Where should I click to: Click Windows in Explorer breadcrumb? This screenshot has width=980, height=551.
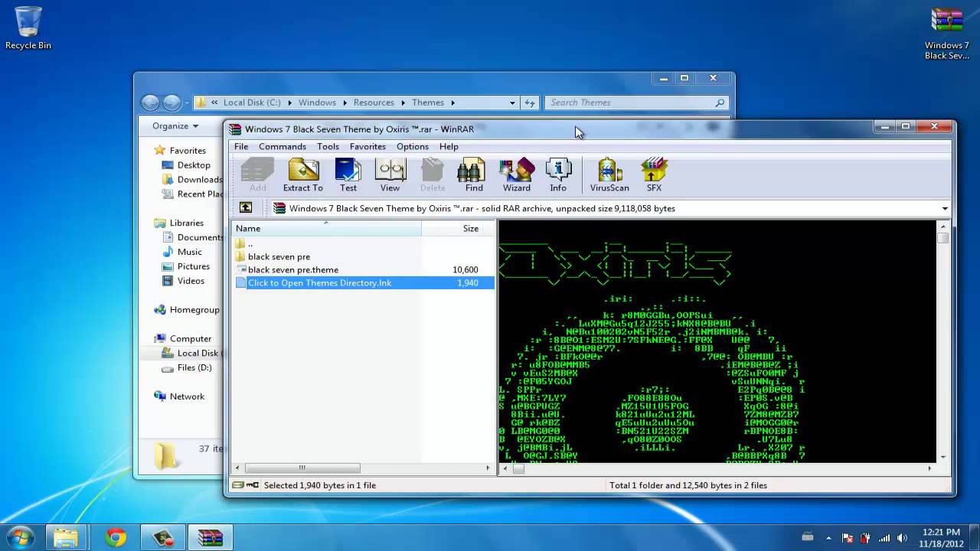tap(317, 103)
